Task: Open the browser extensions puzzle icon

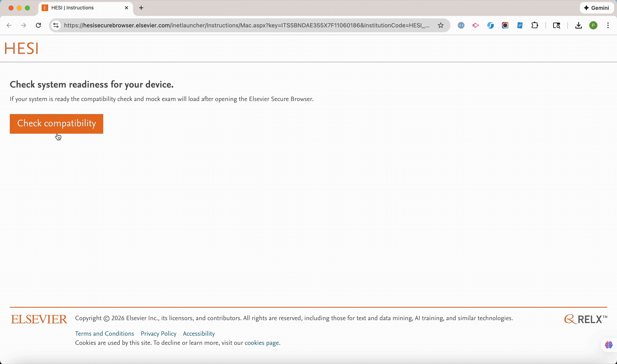Action: [535, 25]
